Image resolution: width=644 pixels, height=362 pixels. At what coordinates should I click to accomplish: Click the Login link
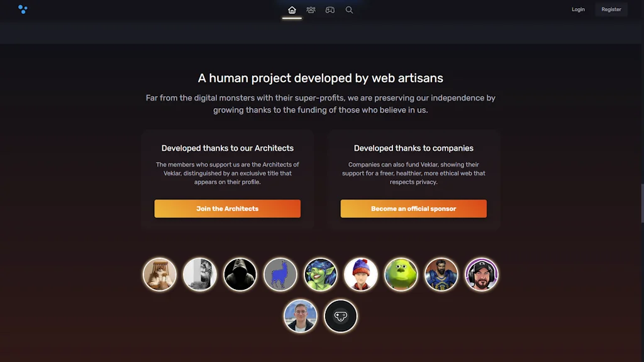point(578,9)
